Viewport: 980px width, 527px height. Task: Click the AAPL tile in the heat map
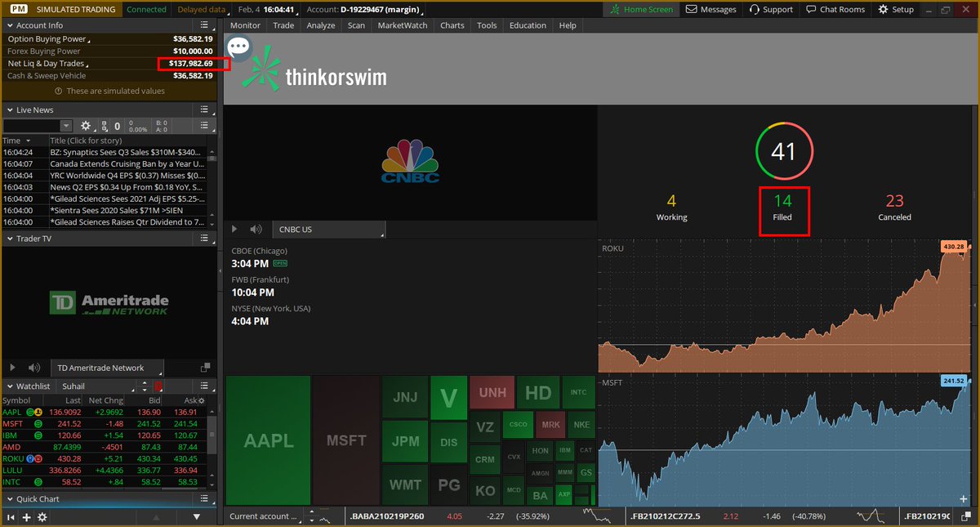pyautogui.click(x=269, y=440)
